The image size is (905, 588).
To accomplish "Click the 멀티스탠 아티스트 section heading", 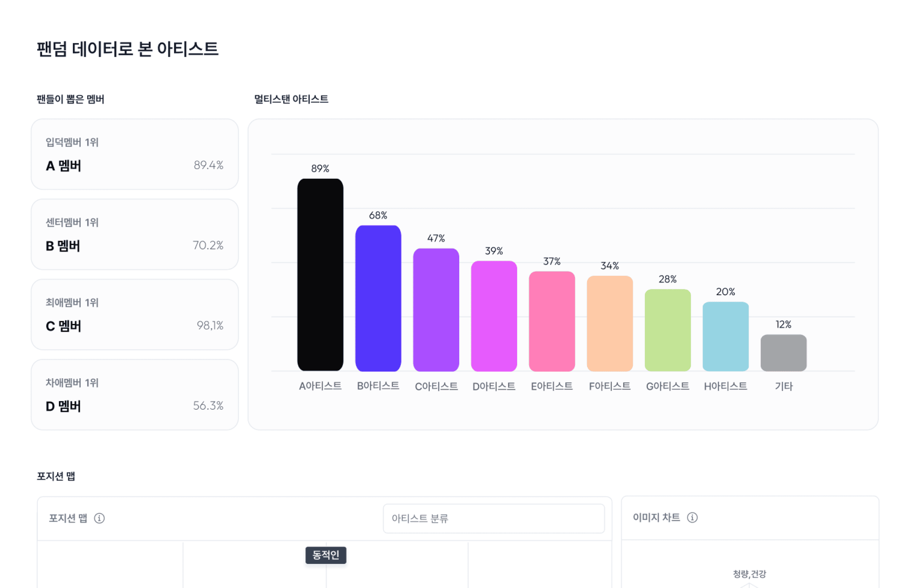I will click(x=291, y=99).
